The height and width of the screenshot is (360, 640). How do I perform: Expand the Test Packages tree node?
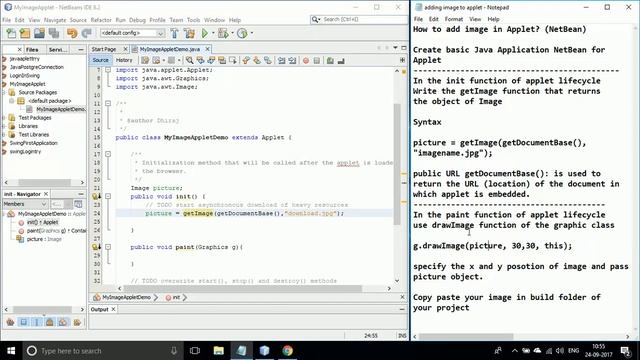tap(4, 118)
